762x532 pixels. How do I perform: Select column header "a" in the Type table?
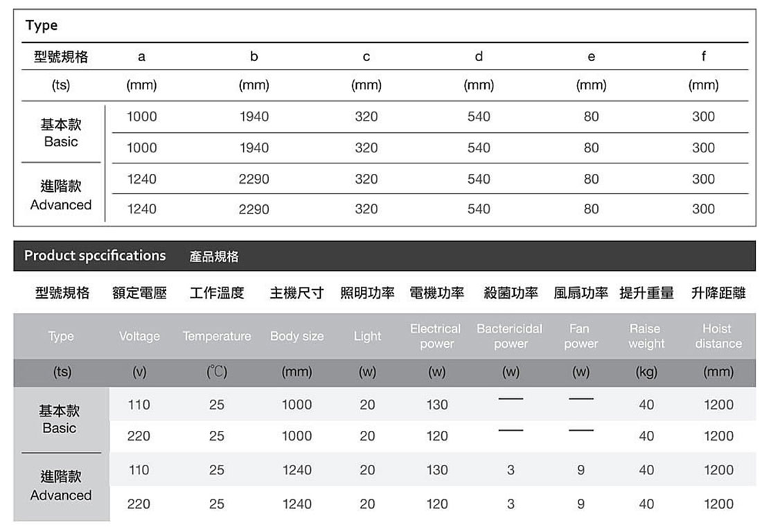141,57
